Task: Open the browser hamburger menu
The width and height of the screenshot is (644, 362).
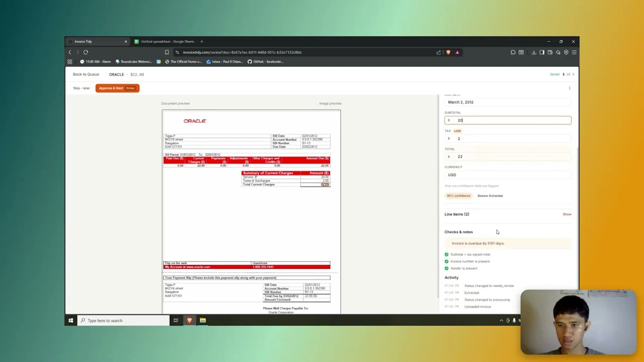Action: tap(574, 52)
